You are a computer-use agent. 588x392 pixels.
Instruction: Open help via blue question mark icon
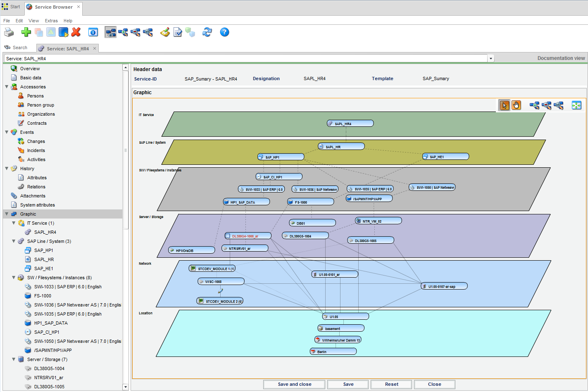224,32
